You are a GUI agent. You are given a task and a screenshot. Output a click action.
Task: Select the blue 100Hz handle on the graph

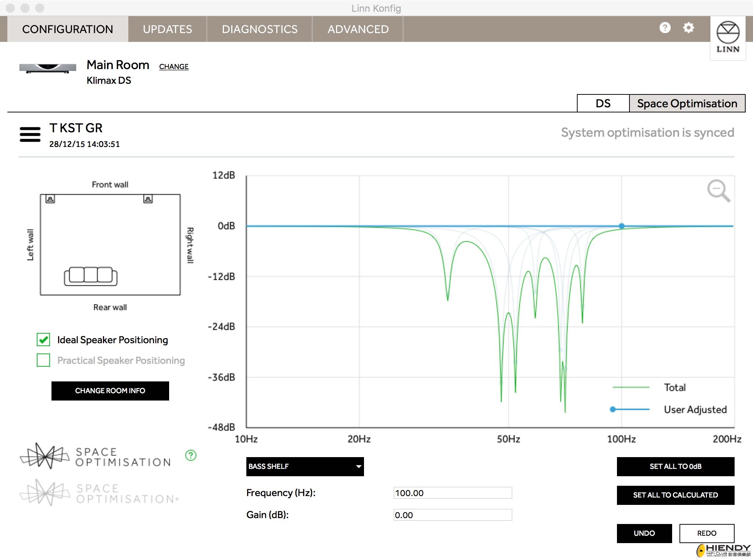click(621, 226)
